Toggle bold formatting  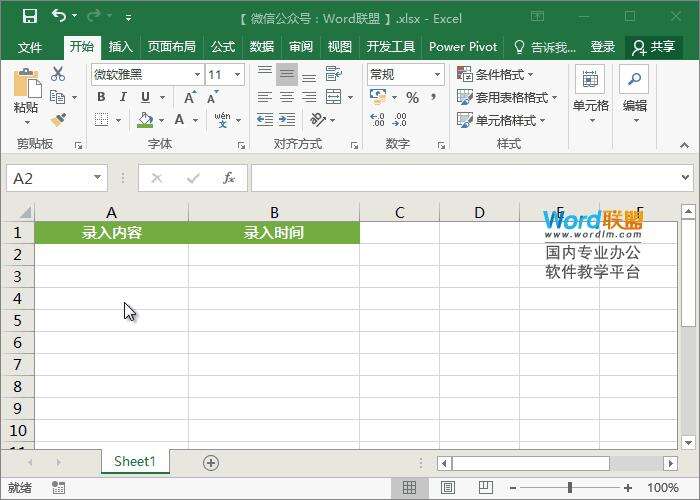point(102,97)
